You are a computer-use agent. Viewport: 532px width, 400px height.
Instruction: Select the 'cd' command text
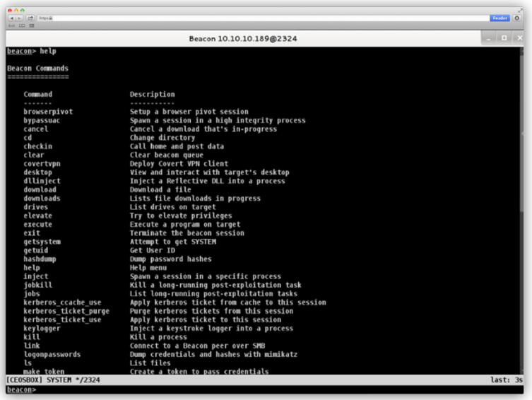28,138
